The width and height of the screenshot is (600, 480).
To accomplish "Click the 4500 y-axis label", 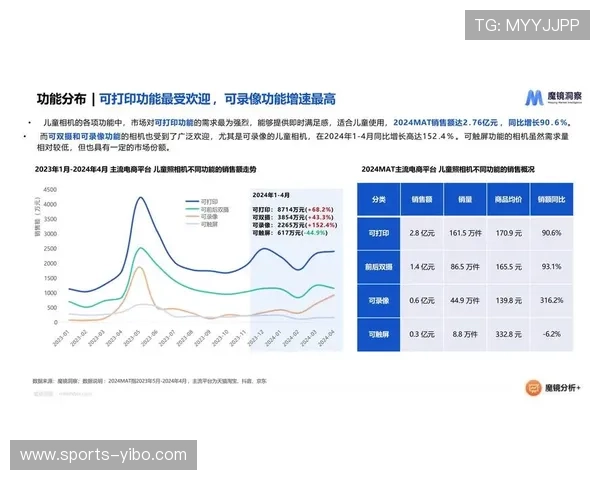I will coord(50,190).
